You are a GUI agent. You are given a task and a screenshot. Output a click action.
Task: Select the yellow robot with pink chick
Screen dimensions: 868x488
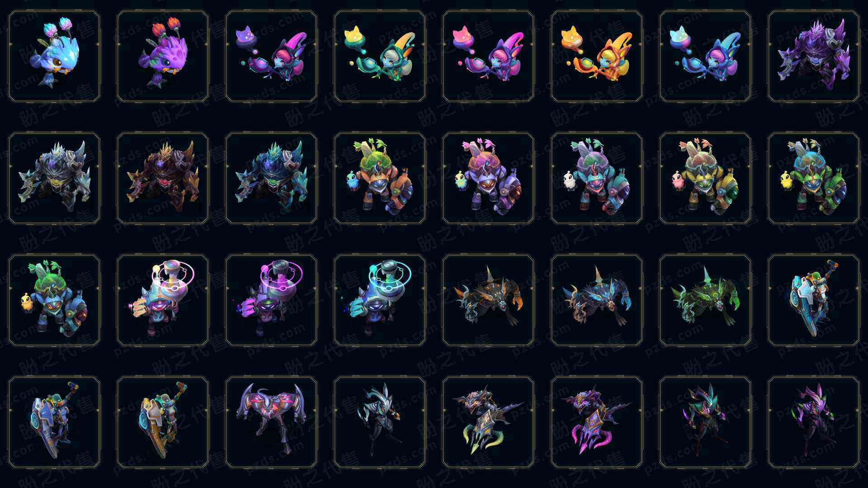(x=705, y=178)
